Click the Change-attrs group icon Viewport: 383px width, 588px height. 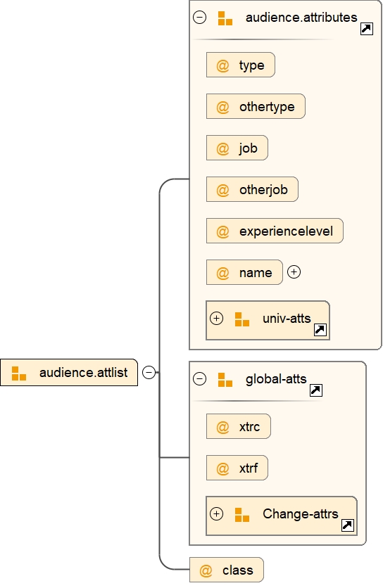(x=241, y=515)
